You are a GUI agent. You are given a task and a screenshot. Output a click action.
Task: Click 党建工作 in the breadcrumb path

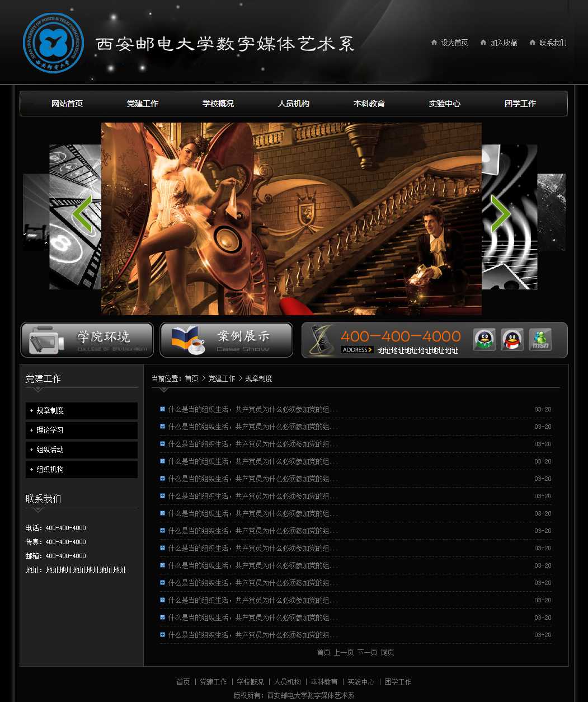(x=222, y=378)
